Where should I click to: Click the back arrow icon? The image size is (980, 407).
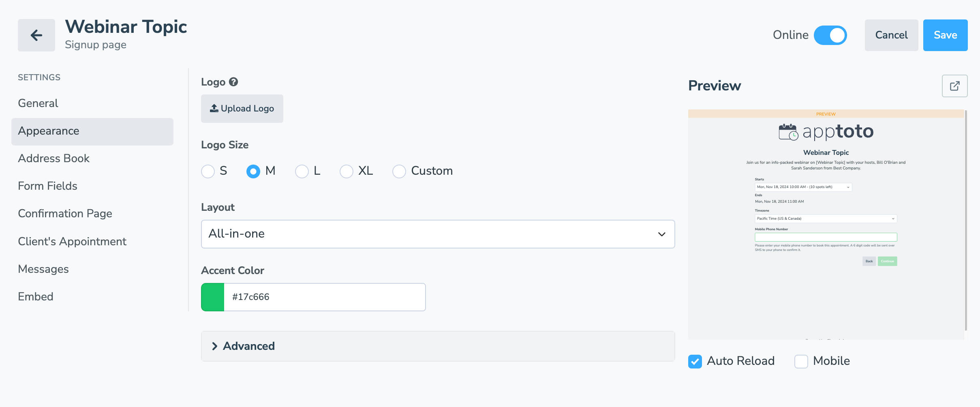click(x=36, y=35)
